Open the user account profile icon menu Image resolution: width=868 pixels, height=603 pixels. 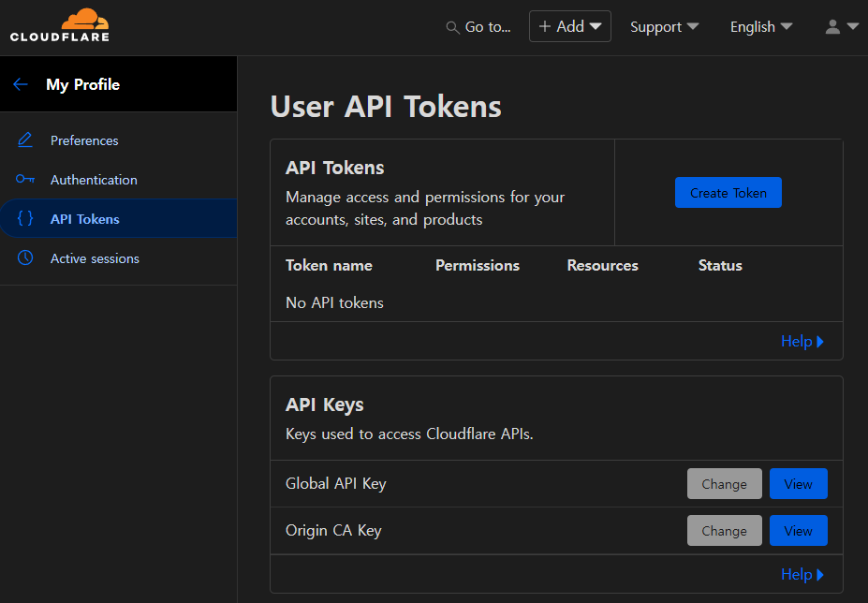pyautogui.click(x=841, y=27)
